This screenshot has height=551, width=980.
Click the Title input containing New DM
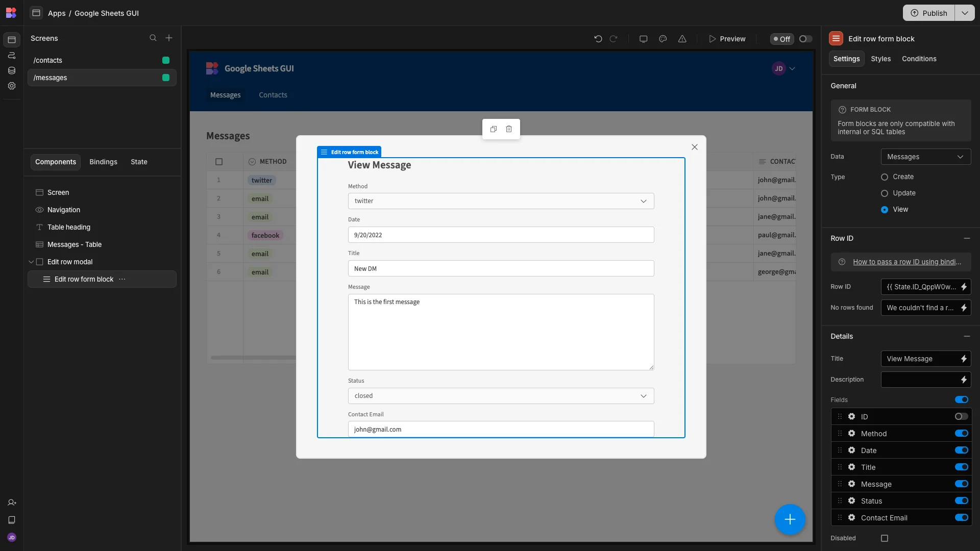coord(501,268)
